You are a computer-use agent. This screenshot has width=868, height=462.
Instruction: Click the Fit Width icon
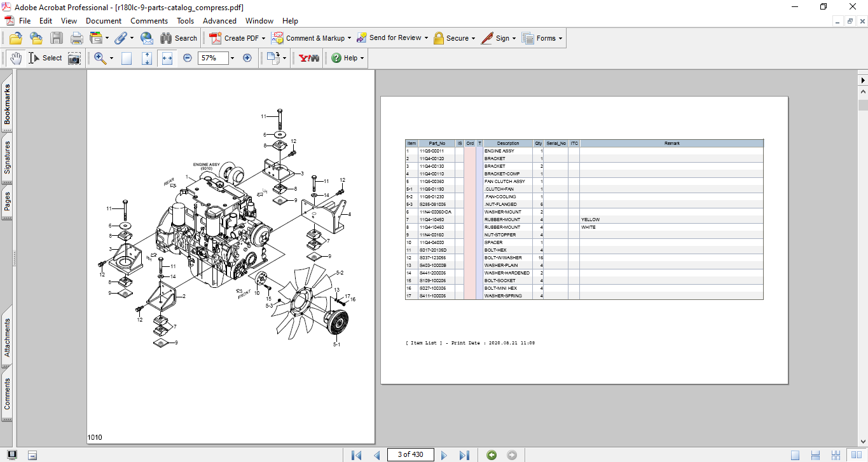click(x=167, y=58)
